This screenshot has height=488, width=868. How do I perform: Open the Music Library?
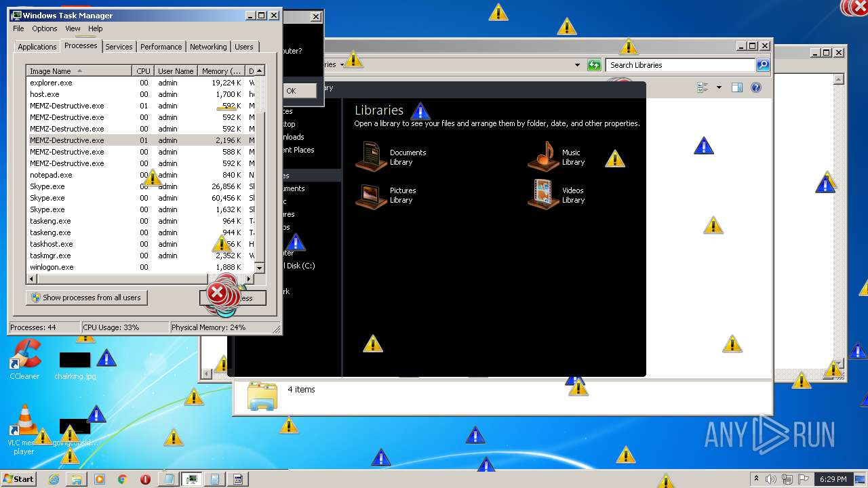pyautogui.click(x=557, y=157)
